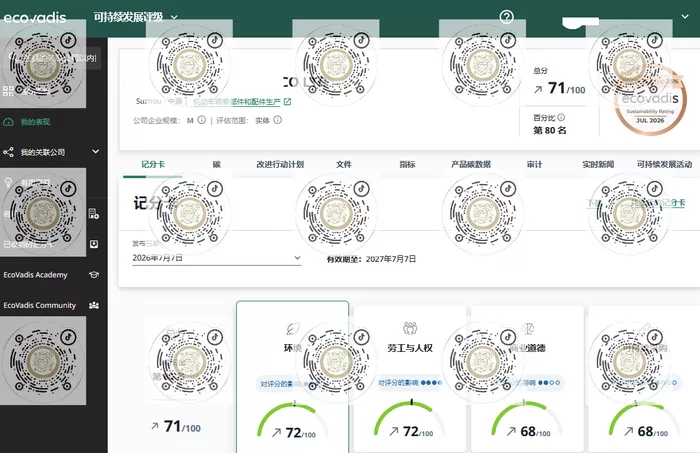
Task: Click the 72/100 gauge on 环境 card
Action: (293, 421)
